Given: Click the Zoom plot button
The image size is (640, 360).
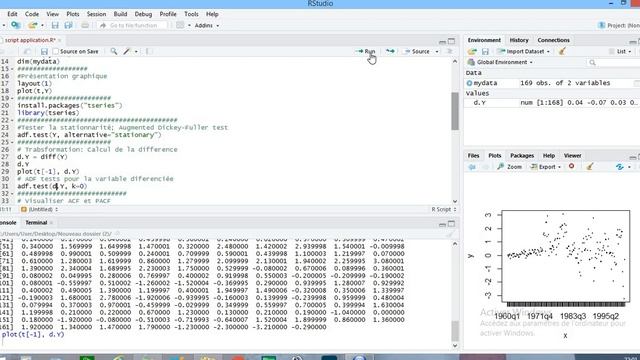Looking at the screenshot, I should [509, 167].
